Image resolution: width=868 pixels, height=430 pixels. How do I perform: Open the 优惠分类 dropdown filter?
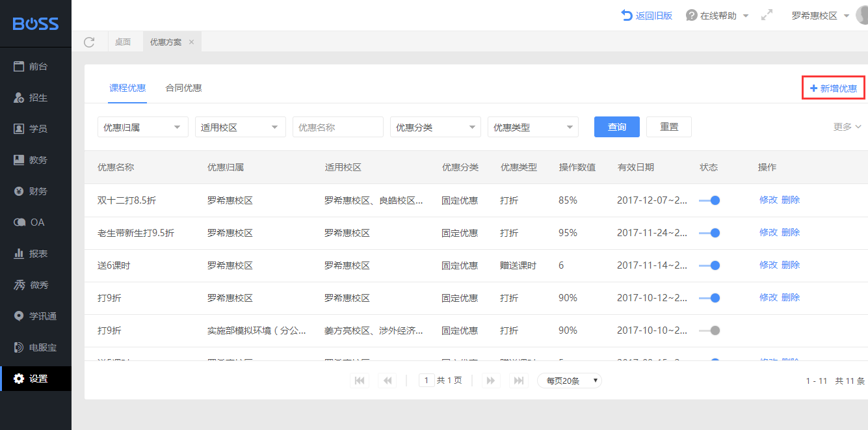pos(436,127)
